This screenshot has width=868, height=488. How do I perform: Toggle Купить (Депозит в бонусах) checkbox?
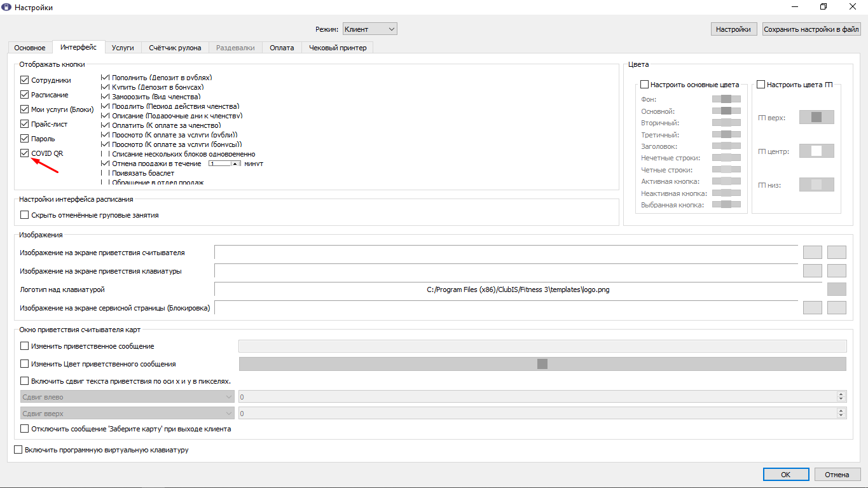tap(106, 87)
